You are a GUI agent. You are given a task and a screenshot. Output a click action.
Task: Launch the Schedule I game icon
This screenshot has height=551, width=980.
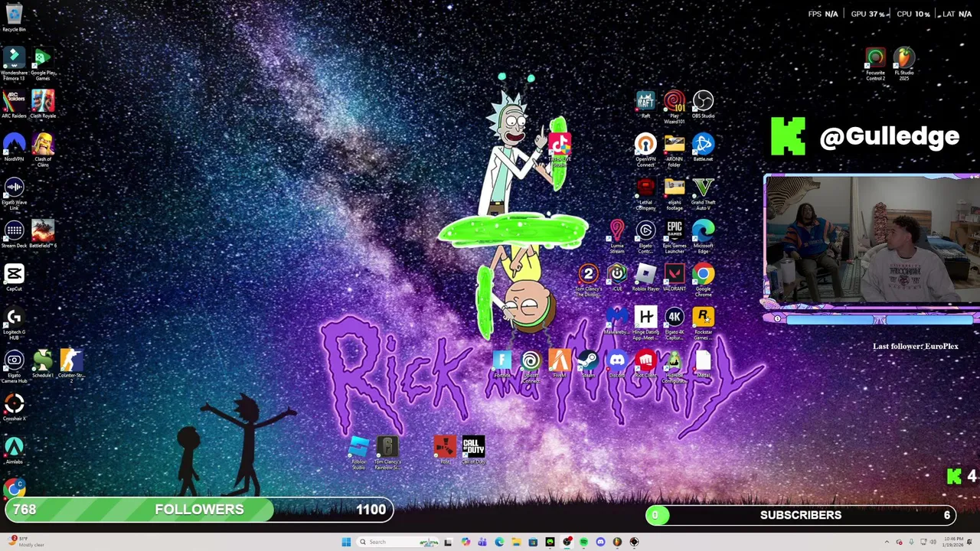[x=43, y=364]
